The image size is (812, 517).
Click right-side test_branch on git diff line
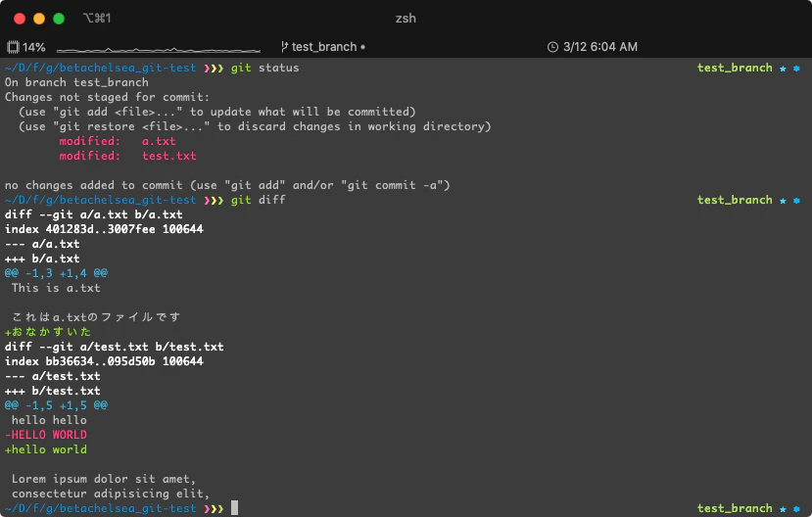tap(735, 200)
